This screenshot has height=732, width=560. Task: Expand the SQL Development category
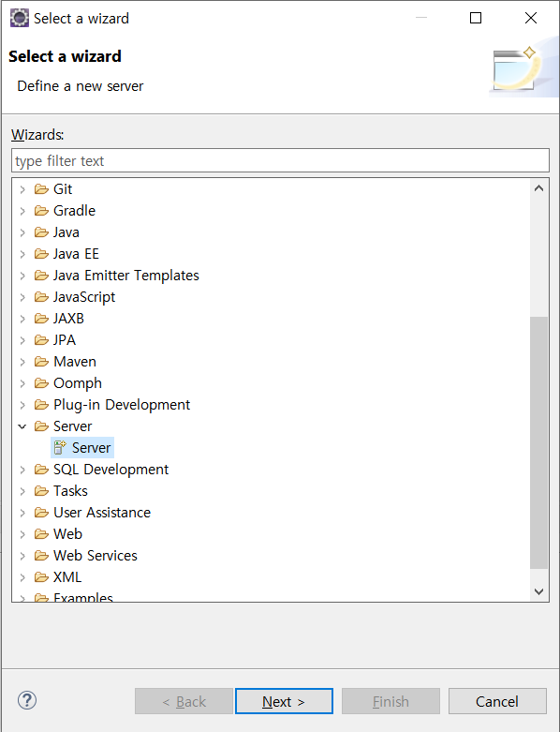(22, 470)
